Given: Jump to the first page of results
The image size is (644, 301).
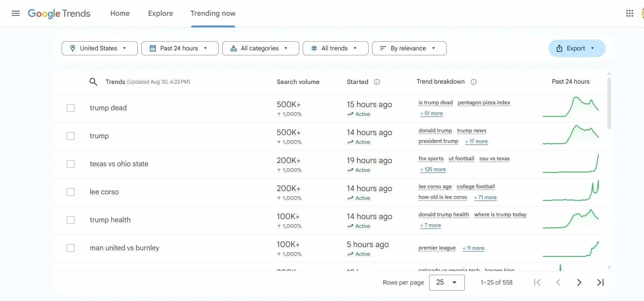Looking at the screenshot, I should tap(537, 282).
